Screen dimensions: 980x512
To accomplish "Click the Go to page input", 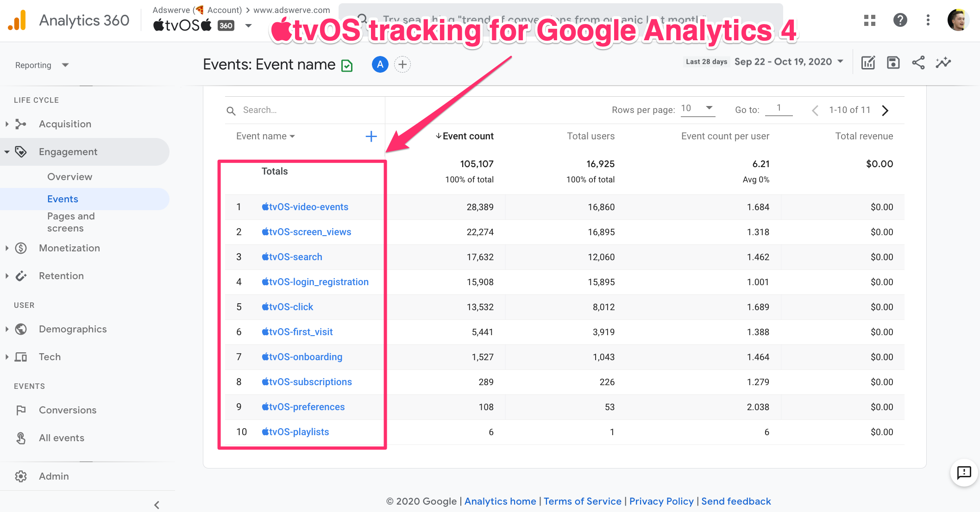I will [779, 108].
